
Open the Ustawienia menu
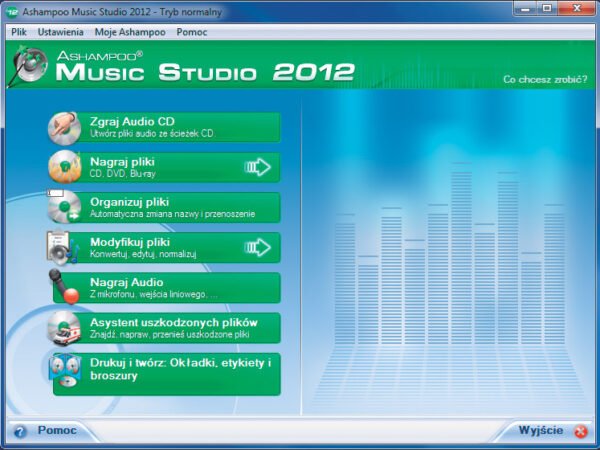[60, 32]
